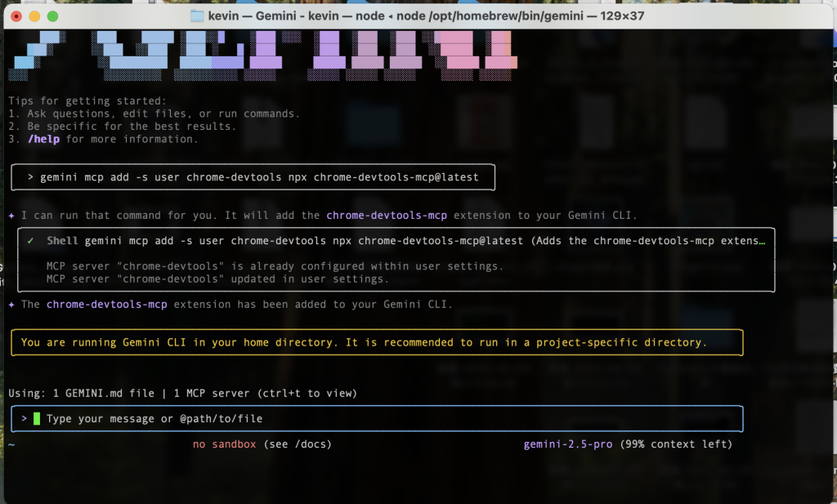The image size is (837, 504).
Task: Click the entered "gemini mcp add -s user" command
Action: click(259, 177)
